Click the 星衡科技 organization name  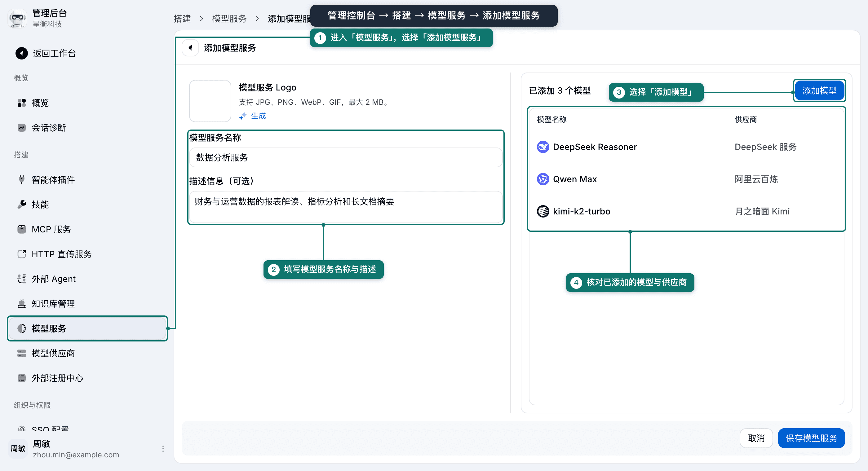tap(47, 24)
